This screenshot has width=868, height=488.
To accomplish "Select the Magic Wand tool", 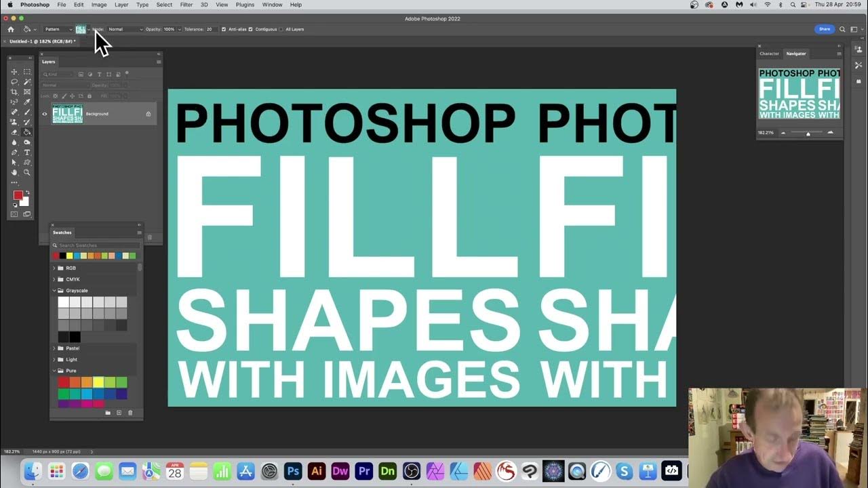I will tap(27, 82).
